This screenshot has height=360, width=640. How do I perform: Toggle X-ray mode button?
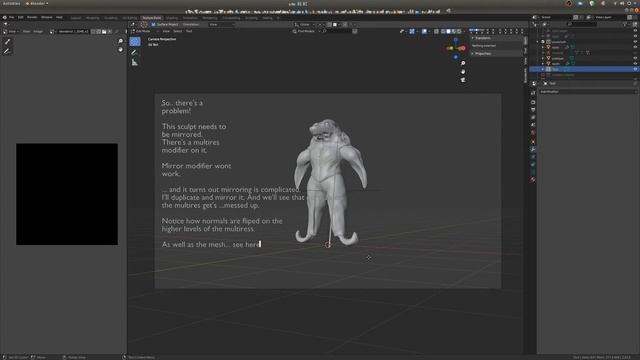click(x=436, y=31)
